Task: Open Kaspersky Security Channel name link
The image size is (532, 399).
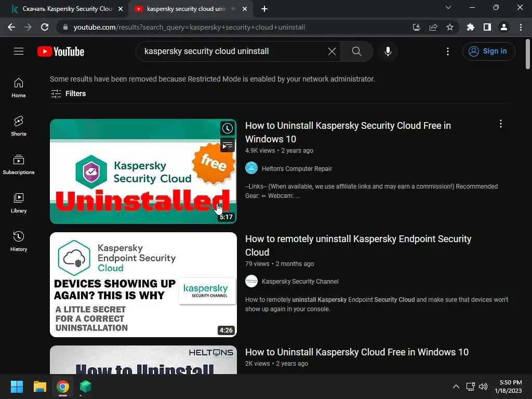Action: (x=300, y=281)
